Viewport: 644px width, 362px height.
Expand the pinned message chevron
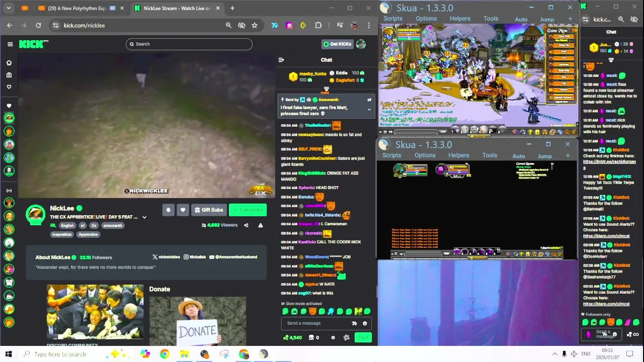pos(369,110)
